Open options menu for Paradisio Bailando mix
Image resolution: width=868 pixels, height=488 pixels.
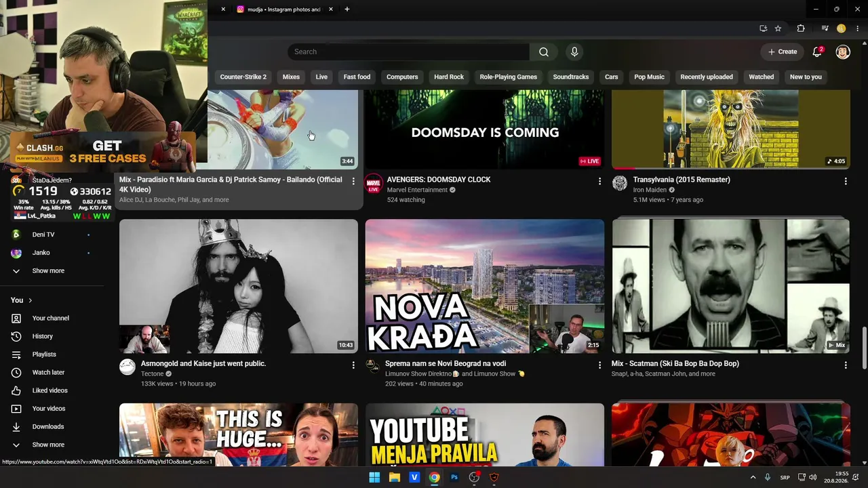353,181
